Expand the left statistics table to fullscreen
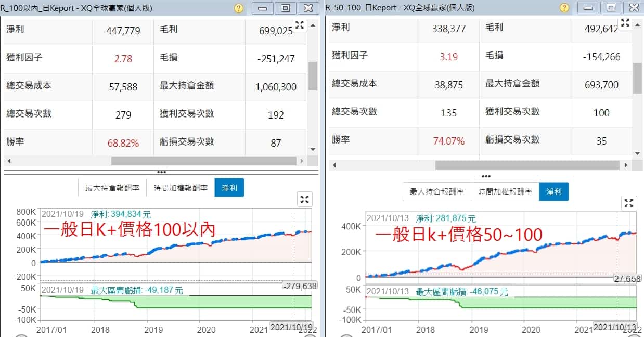Screen dimensions: 644x337 [x=300, y=24]
